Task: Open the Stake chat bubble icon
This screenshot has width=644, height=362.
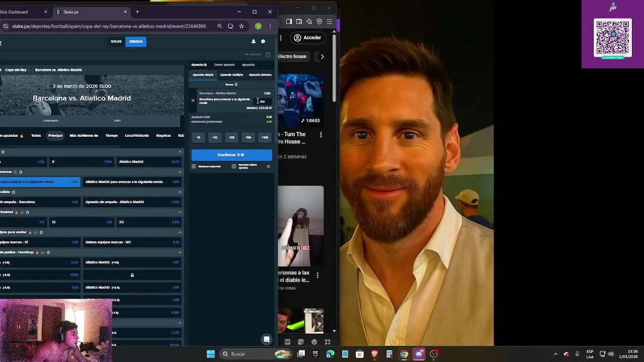Action: (x=263, y=41)
